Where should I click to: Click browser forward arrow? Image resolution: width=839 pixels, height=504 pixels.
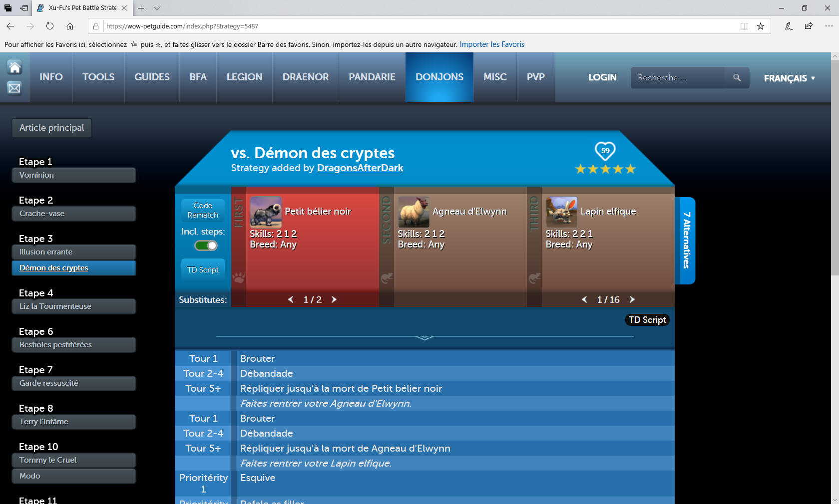30,26
